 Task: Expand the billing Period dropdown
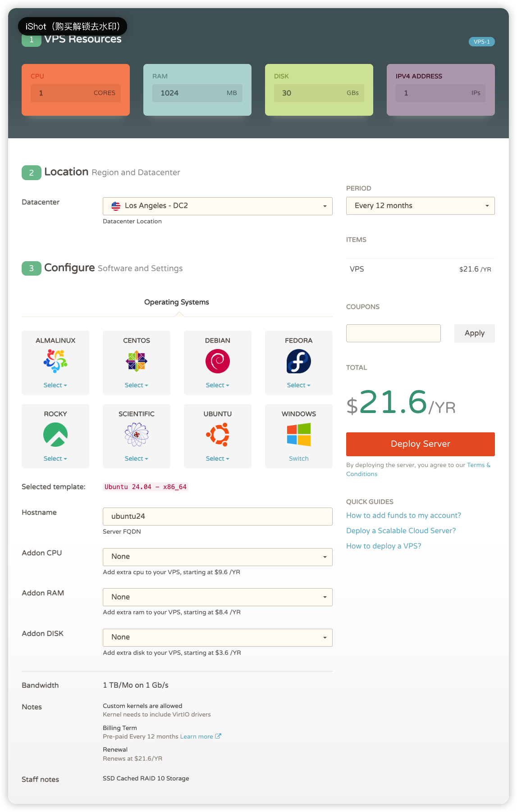tap(420, 206)
